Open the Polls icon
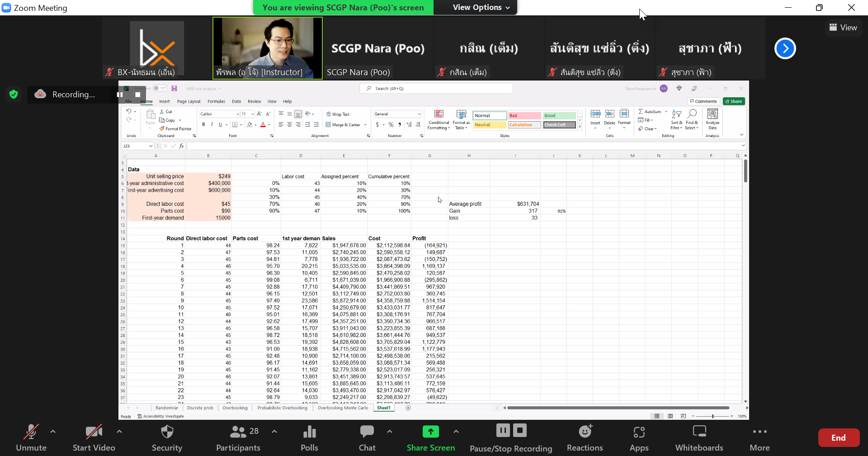The height and width of the screenshot is (456, 868). 309,432
